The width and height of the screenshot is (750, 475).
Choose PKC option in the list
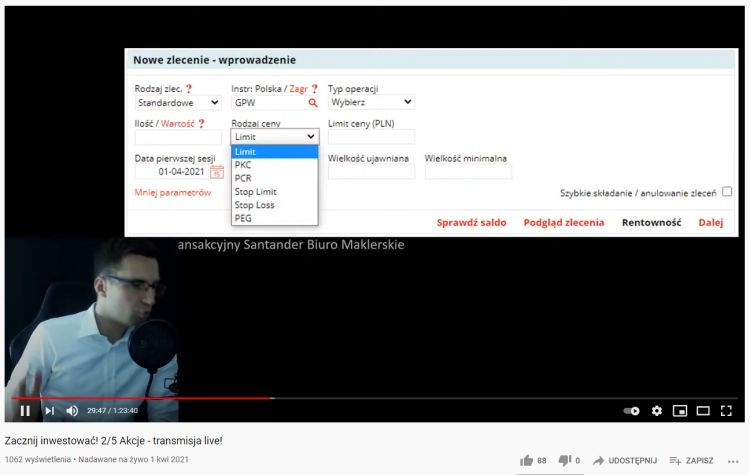[243, 165]
